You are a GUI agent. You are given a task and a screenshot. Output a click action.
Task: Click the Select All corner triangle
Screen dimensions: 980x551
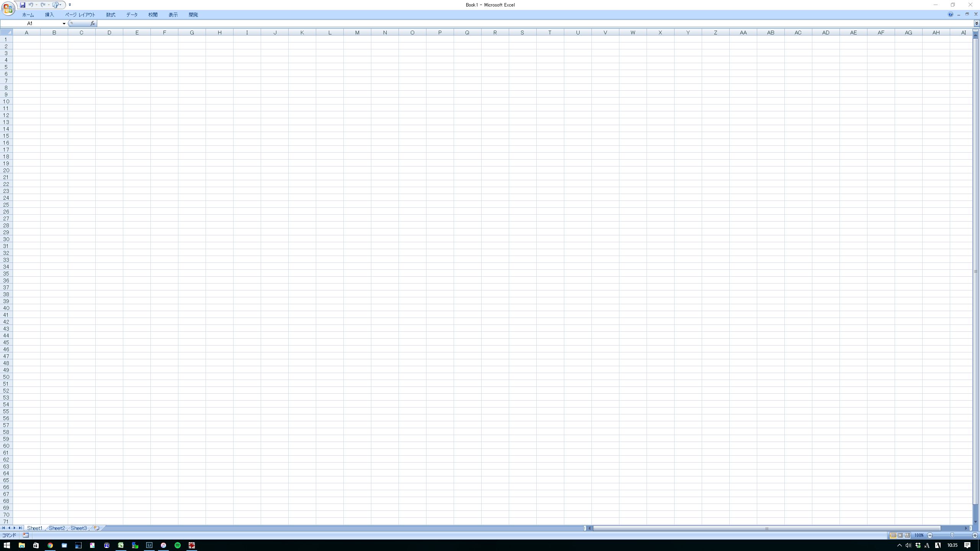pos(7,33)
